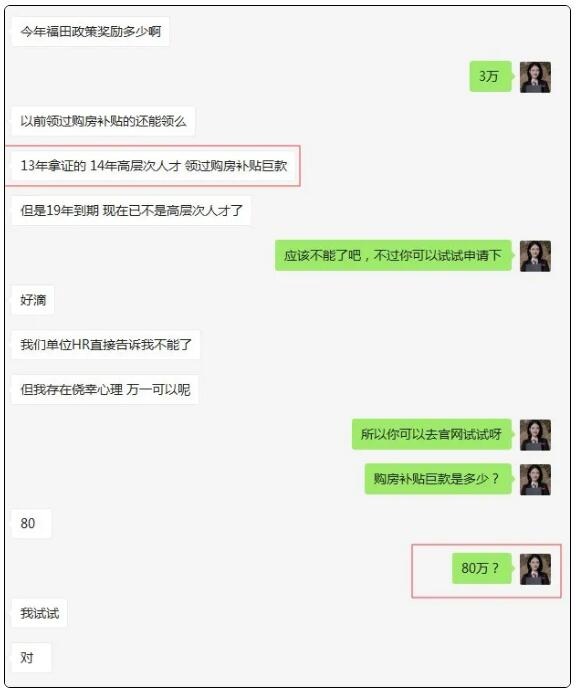Click the 我们单位HR直接告诉我不能了 message
Image resolution: width=576 pixels, height=693 pixels.
106,345
